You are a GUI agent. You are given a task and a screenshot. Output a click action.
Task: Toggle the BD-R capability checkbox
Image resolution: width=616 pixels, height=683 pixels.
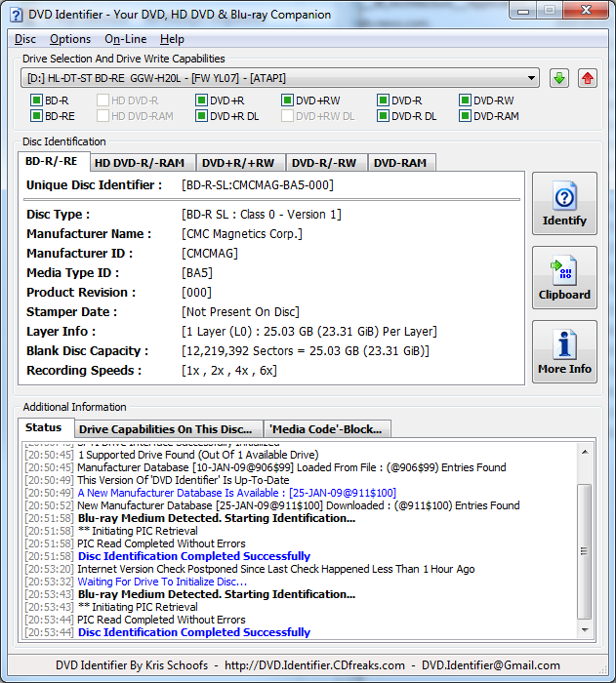(36, 100)
